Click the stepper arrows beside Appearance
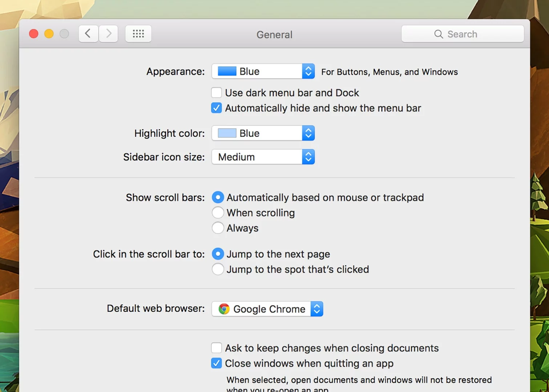 (x=308, y=71)
